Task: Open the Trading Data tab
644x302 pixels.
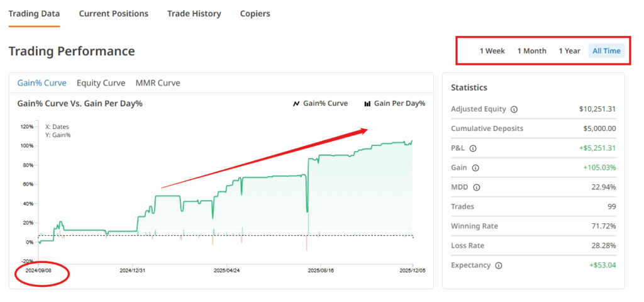Action: (x=34, y=13)
